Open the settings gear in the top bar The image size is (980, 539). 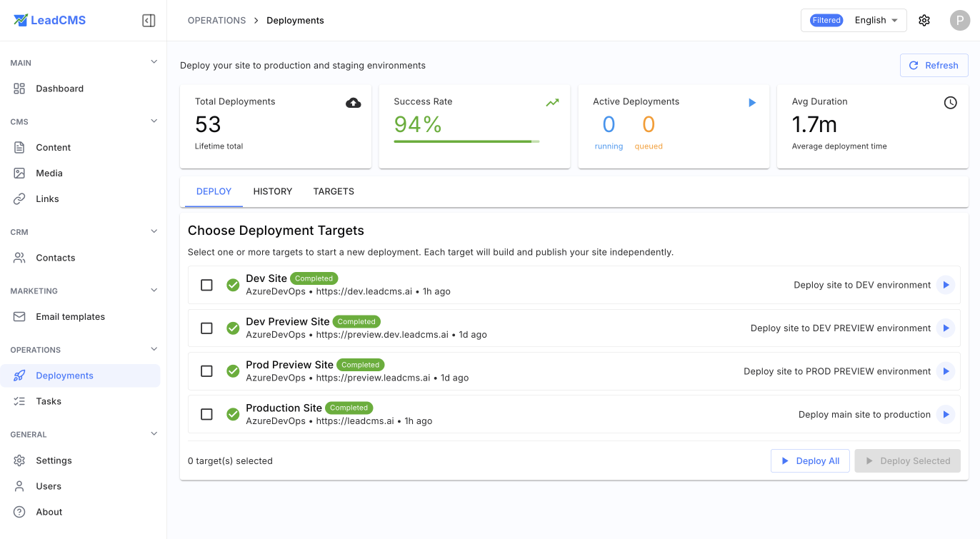[x=924, y=20]
